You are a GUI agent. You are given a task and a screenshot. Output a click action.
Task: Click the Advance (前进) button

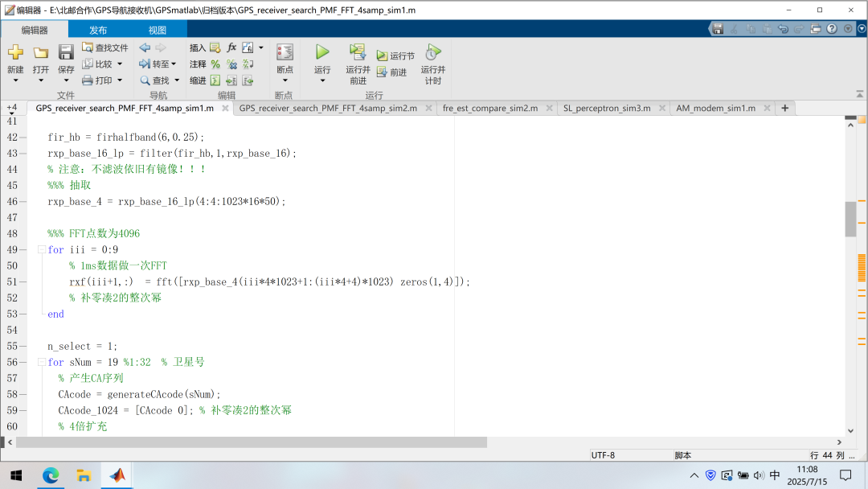(x=392, y=72)
